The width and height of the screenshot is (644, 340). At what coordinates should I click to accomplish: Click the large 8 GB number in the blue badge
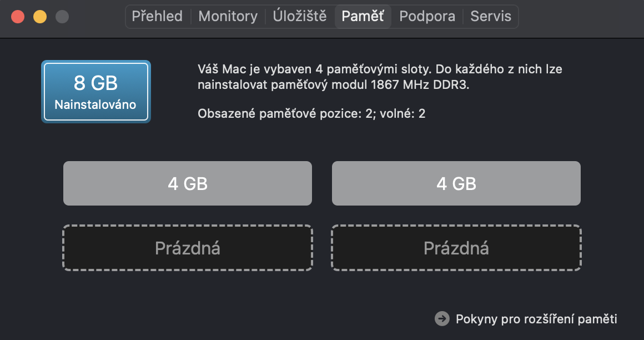95,83
